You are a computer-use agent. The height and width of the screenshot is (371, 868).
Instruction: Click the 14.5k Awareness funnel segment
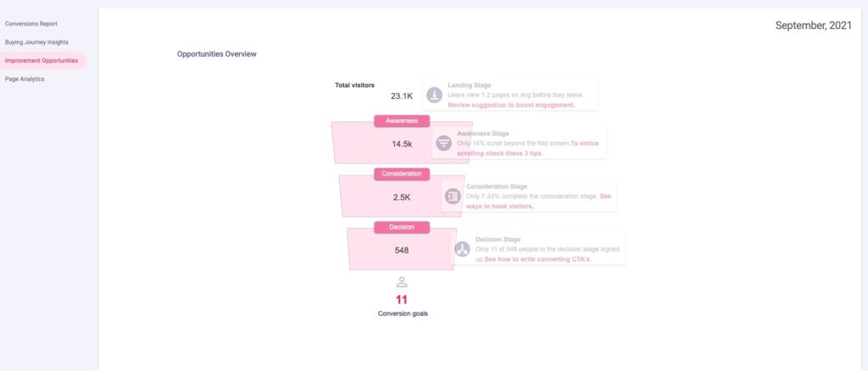pyautogui.click(x=402, y=144)
